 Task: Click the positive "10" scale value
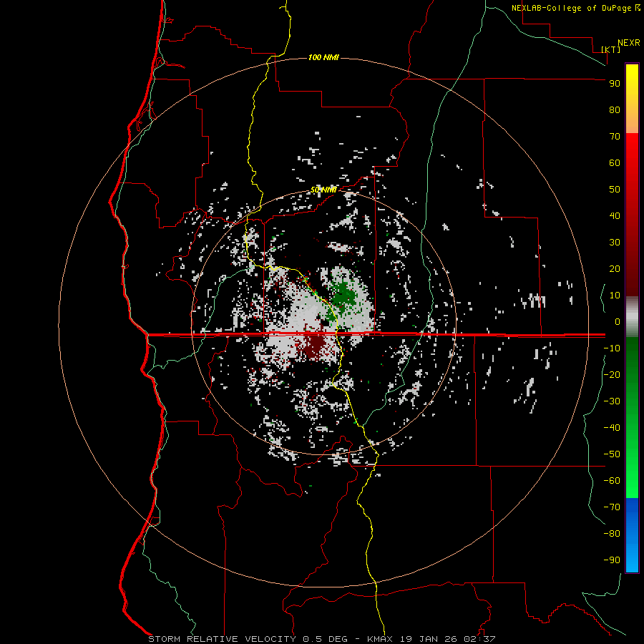point(615,296)
